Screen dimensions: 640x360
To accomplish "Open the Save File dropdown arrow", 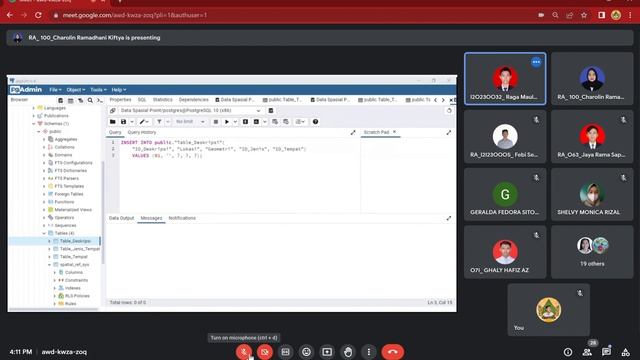I will pos(132,122).
